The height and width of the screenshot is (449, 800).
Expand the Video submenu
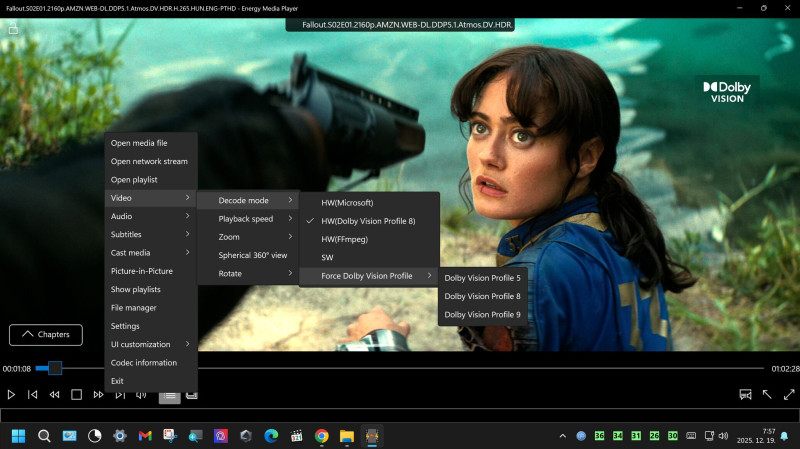[x=151, y=198]
